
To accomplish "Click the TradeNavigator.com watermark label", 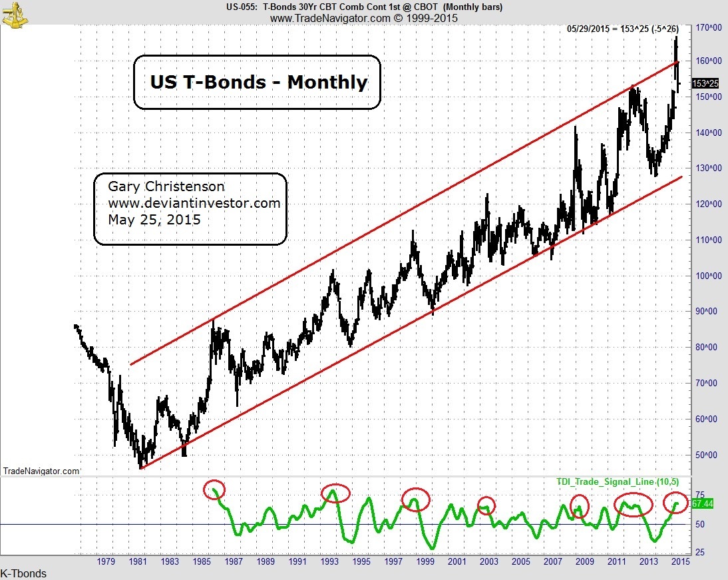I will pyautogui.click(x=41, y=471).
